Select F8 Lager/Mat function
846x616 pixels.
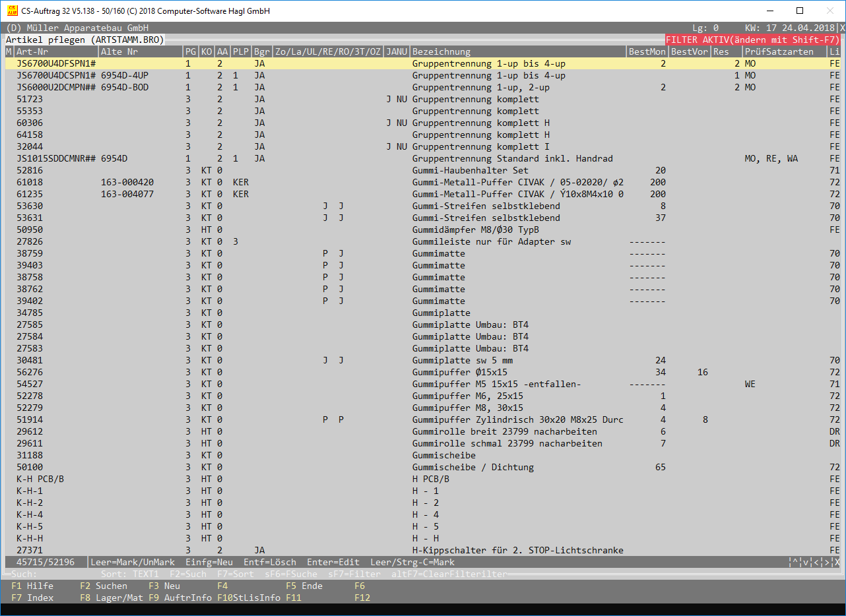tap(104, 598)
